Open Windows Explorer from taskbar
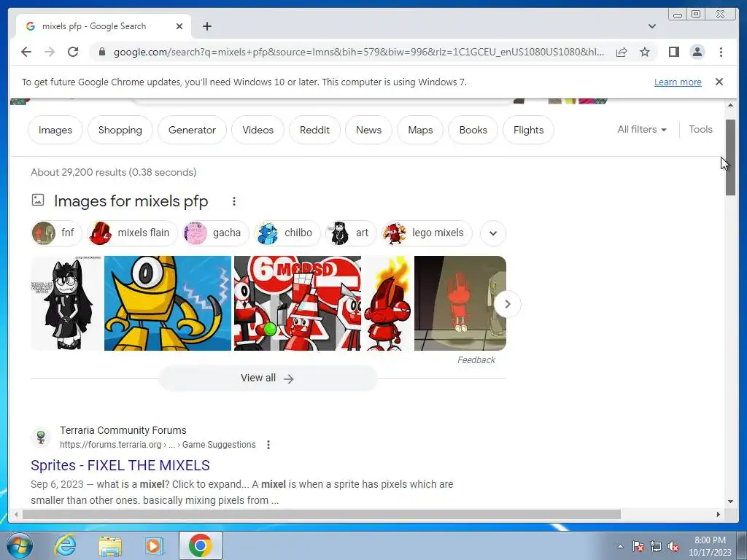 (x=110, y=545)
